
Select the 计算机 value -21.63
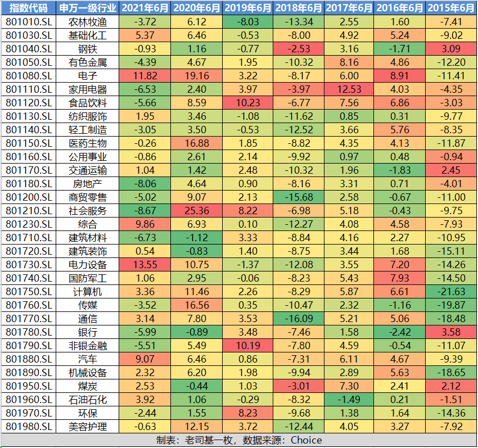[x=451, y=292]
